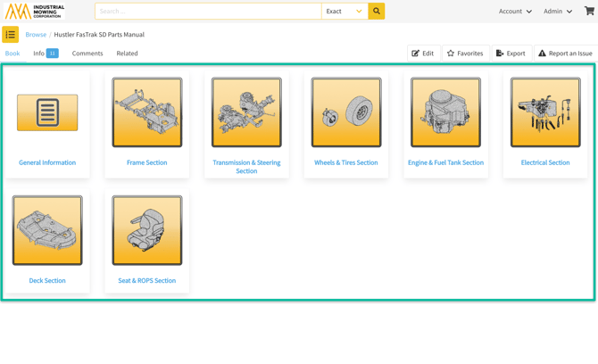Click Report an Issue button
Viewport: 598px width, 364px height.
click(565, 54)
